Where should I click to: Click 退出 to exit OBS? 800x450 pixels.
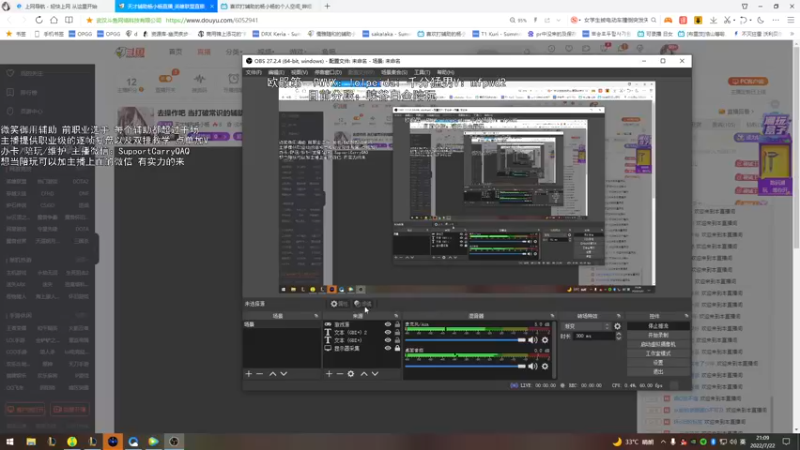pos(658,371)
